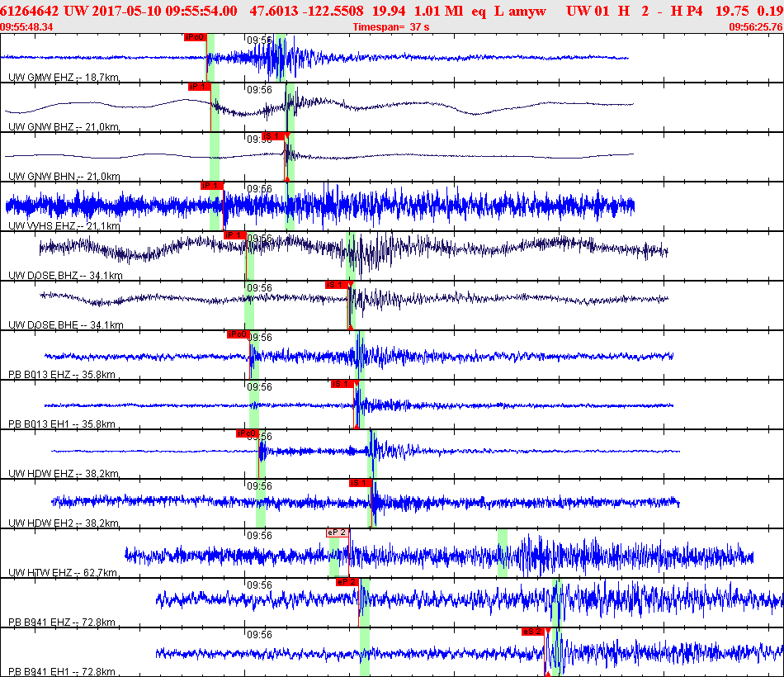
Task: Select the iS 1 pick flag on HDW EH2
Action: click(x=360, y=483)
